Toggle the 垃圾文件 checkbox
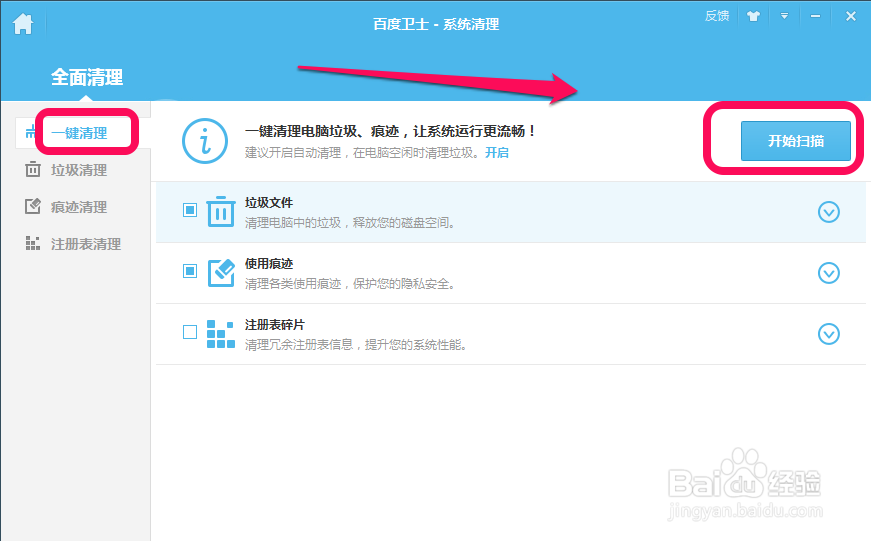 190,210
